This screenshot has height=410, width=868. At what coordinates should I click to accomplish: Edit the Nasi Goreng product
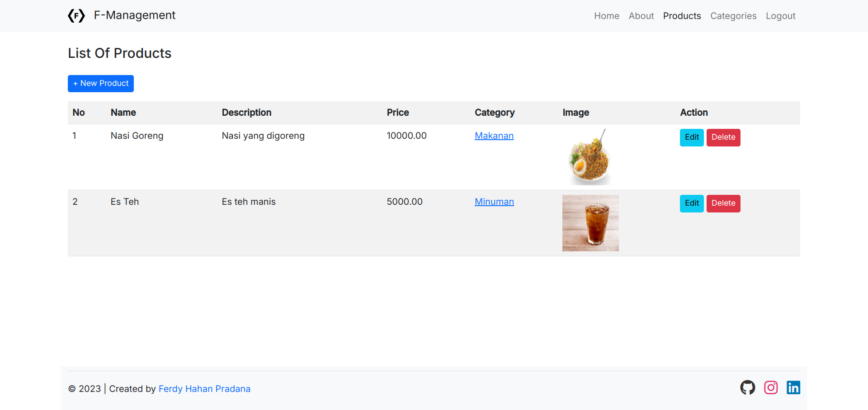[x=691, y=137]
